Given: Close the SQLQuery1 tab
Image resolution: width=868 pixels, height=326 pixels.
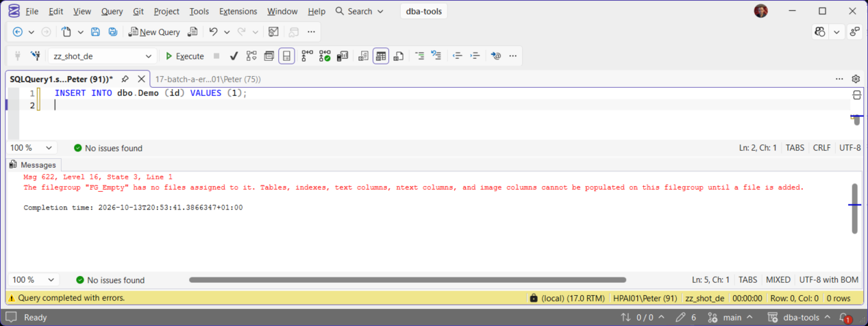Looking at the screenshot, I should pos(142,79).
